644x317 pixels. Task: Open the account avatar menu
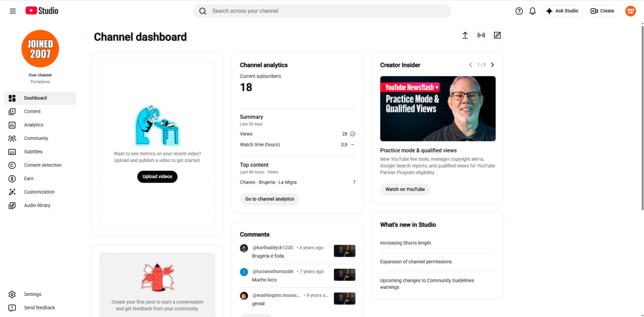point(630,11)
